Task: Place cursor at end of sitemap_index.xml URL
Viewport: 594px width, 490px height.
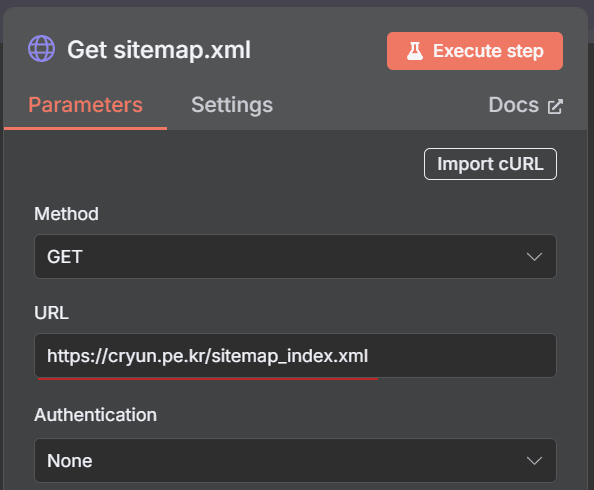Action: click(369, 356)
